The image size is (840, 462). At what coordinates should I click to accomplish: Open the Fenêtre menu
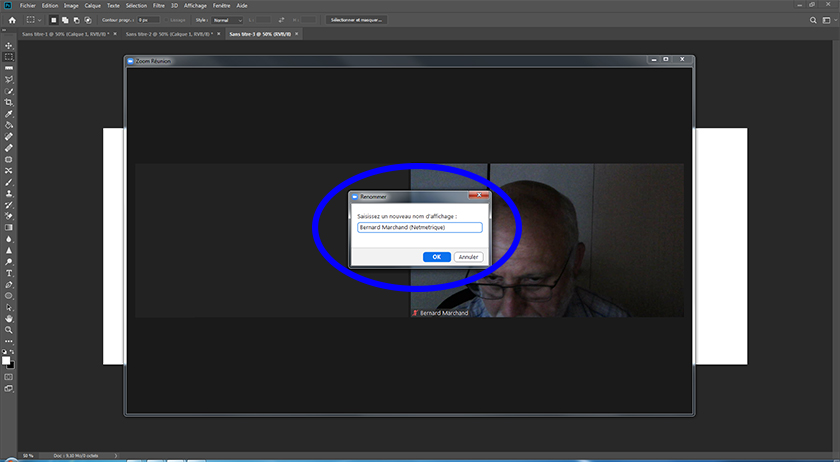pyautogui.click(x=221, y=5)
